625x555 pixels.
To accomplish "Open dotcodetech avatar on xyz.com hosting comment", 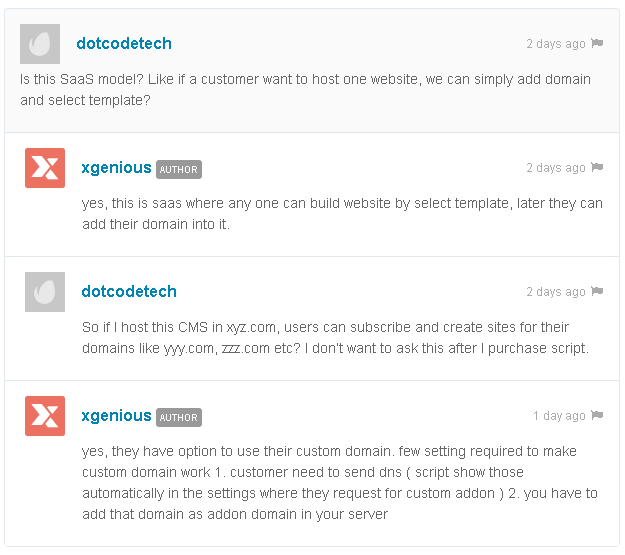I will [x=45, y=292].
